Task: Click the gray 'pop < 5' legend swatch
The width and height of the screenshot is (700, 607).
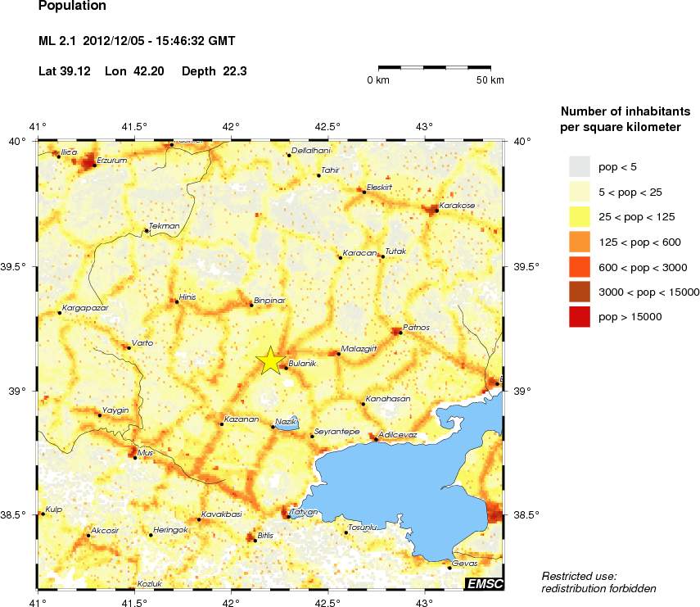Action: 580,167
